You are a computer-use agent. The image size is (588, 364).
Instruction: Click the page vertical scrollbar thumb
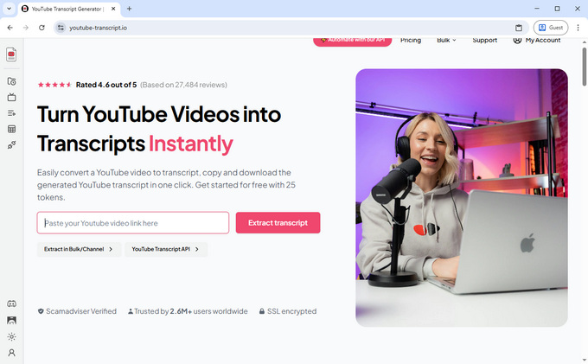584,67
